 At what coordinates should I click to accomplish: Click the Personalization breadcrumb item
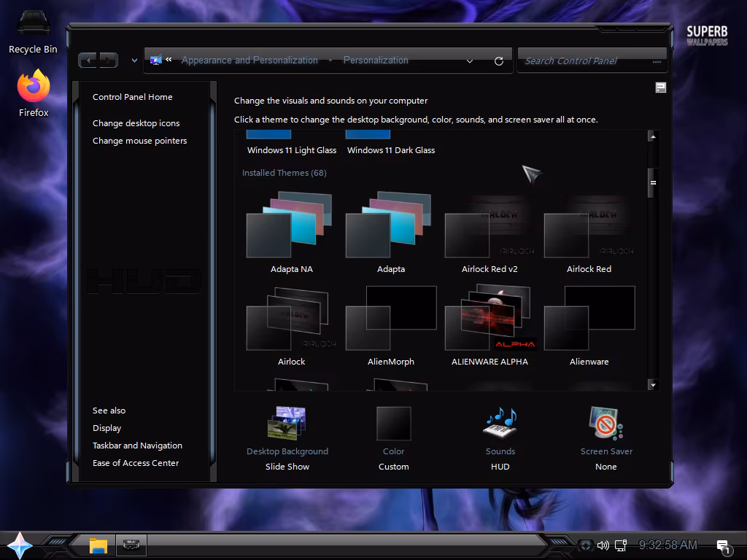click(x=376, y=61)
